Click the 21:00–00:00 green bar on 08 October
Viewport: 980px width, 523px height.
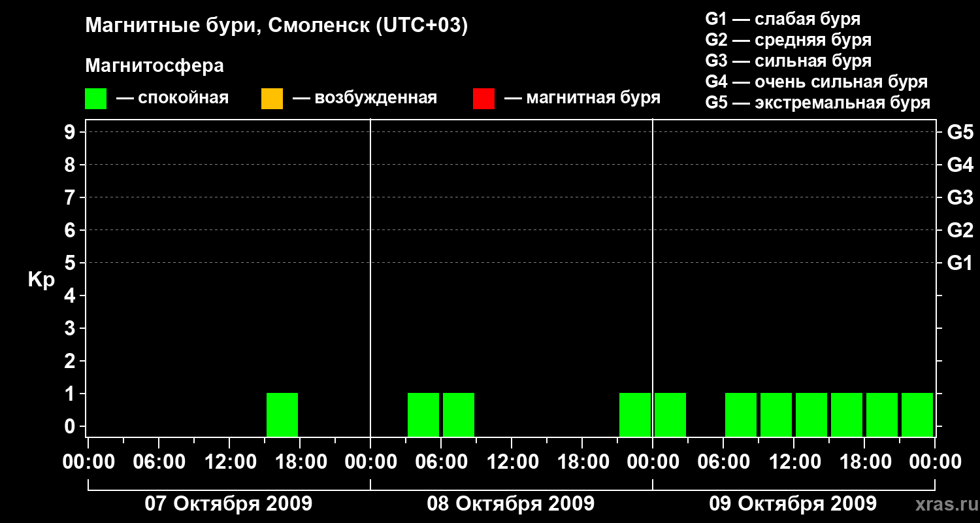coord(635,414)
